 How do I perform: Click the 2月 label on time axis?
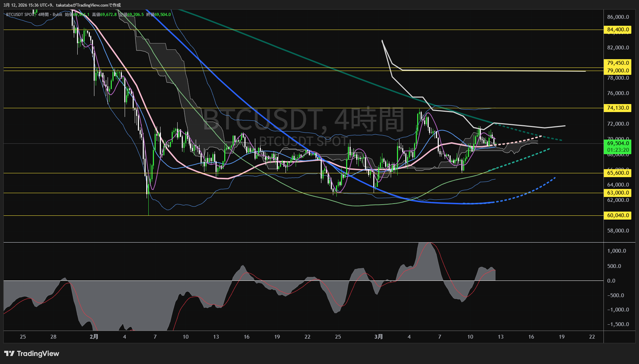click(94, 337)
